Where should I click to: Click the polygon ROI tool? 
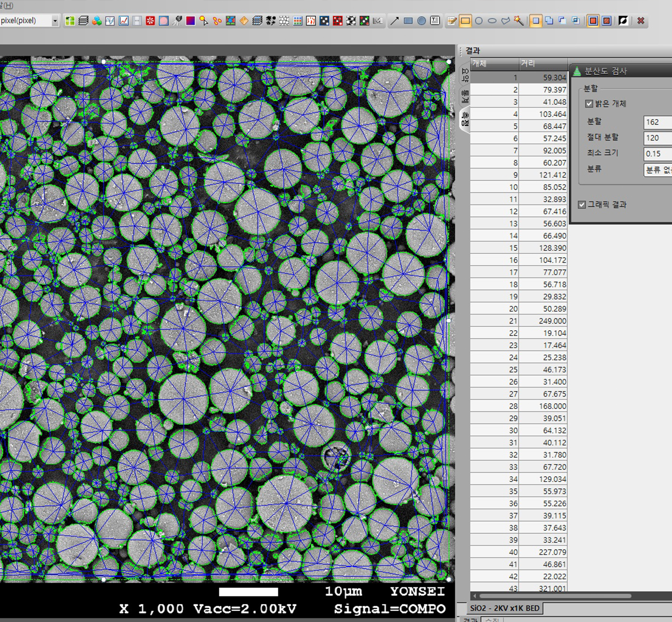coord(506,21)
